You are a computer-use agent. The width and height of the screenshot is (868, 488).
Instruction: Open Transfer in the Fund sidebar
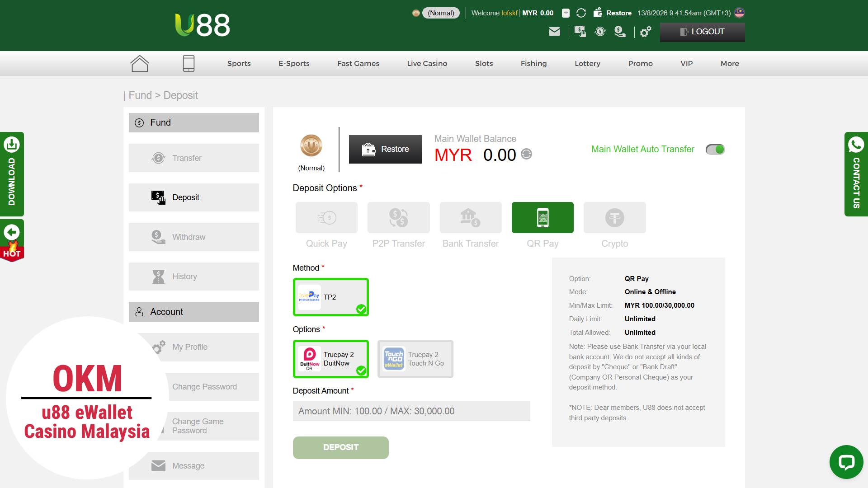[194, 158]
